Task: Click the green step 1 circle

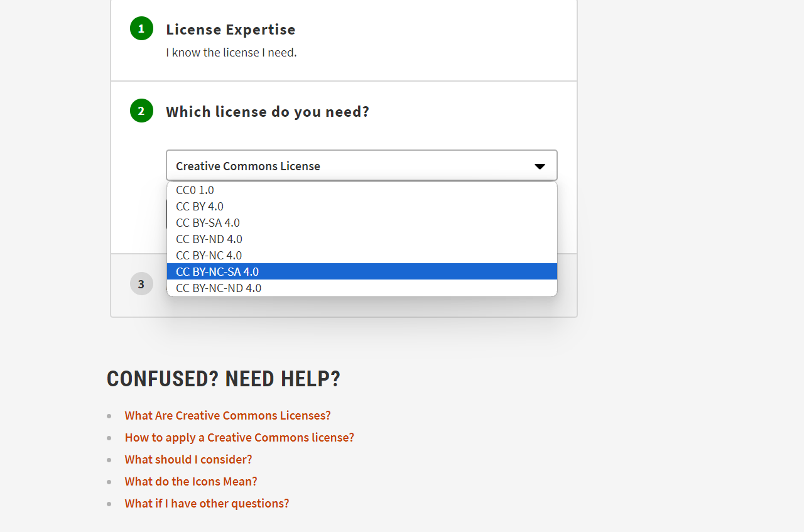Action: click(x=141, y=28)
